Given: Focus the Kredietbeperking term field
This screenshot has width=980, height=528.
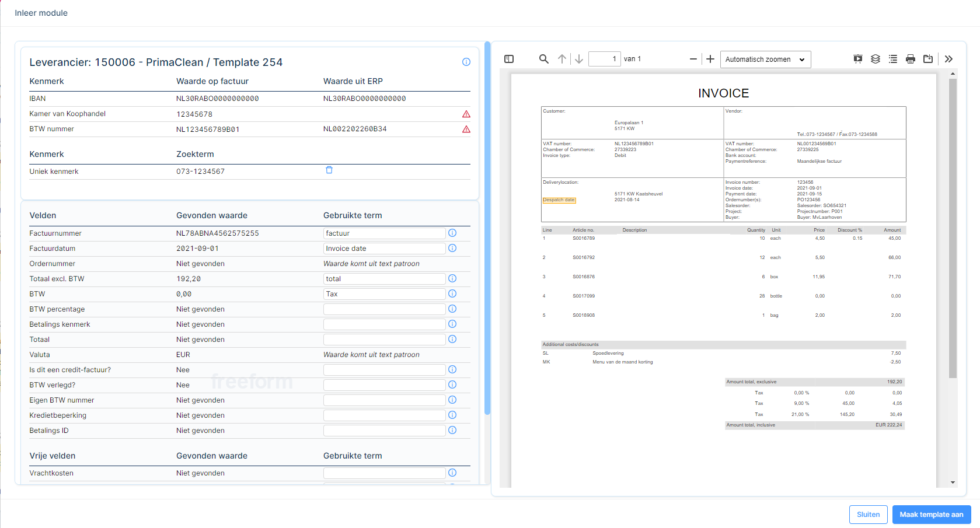Looking at the screenshot, I should pos(384,415).
